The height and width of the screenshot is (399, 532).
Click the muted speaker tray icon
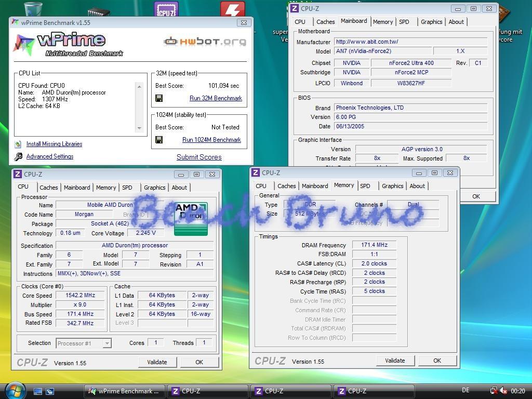coord(503,391)
